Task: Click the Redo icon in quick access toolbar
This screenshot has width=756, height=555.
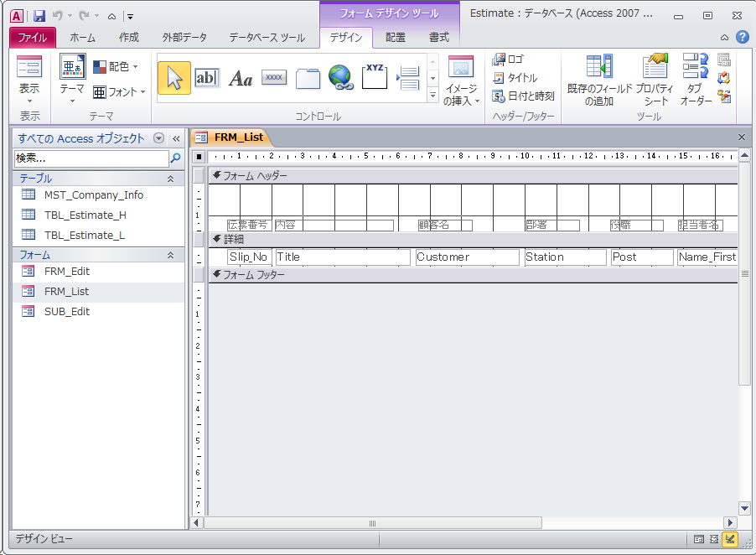Action: (x=85, y=16)
